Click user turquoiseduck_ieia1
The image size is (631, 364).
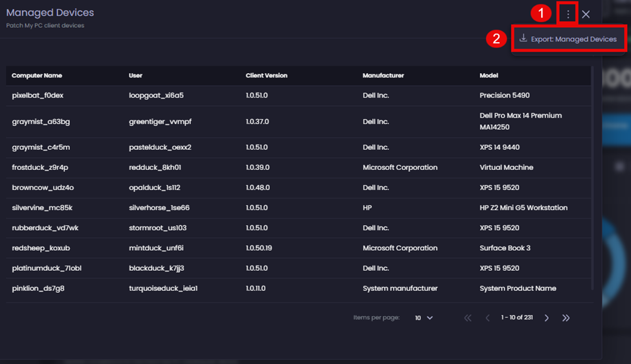[163, 288]
